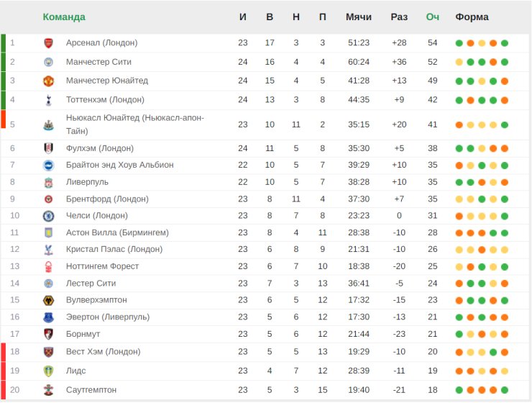Viewport: 532px width, 403px height.
Task: Click the Newcastle United crest icon
Action: click(48, 125)
